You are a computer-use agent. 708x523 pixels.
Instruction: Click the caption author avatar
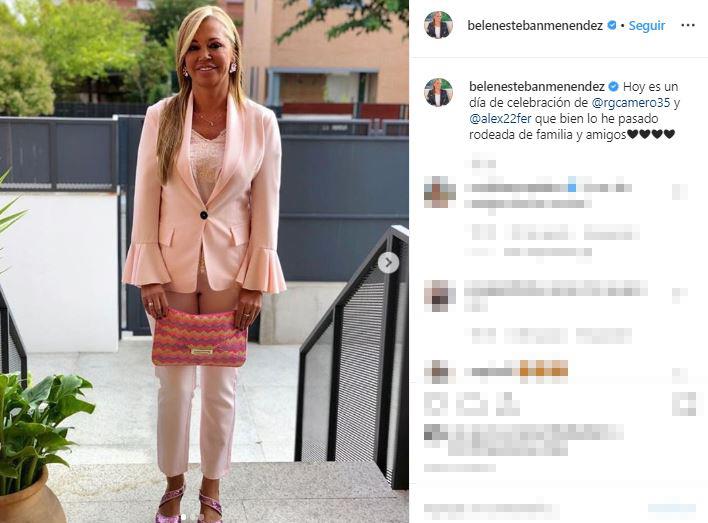point(438,92)
